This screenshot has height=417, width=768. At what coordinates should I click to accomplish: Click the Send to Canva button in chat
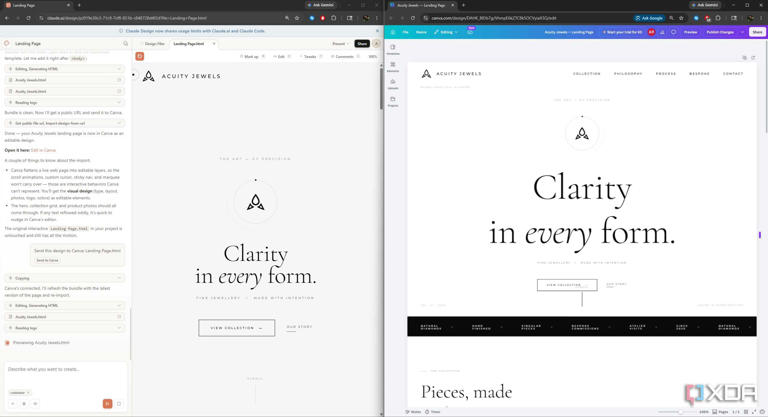[47, 260]
